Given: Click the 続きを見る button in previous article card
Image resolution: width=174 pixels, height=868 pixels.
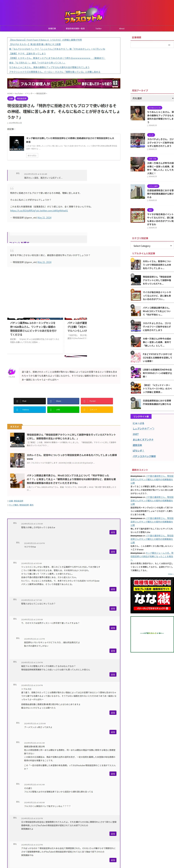Looking at the screenshot, I should (x=32, y=156).
